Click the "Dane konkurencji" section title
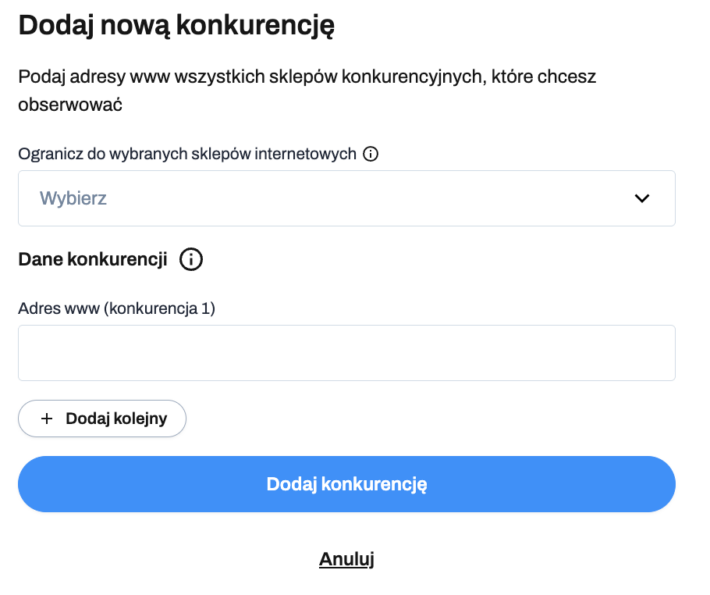The width and height of the screenshot is (710, 595). [92, 260]
